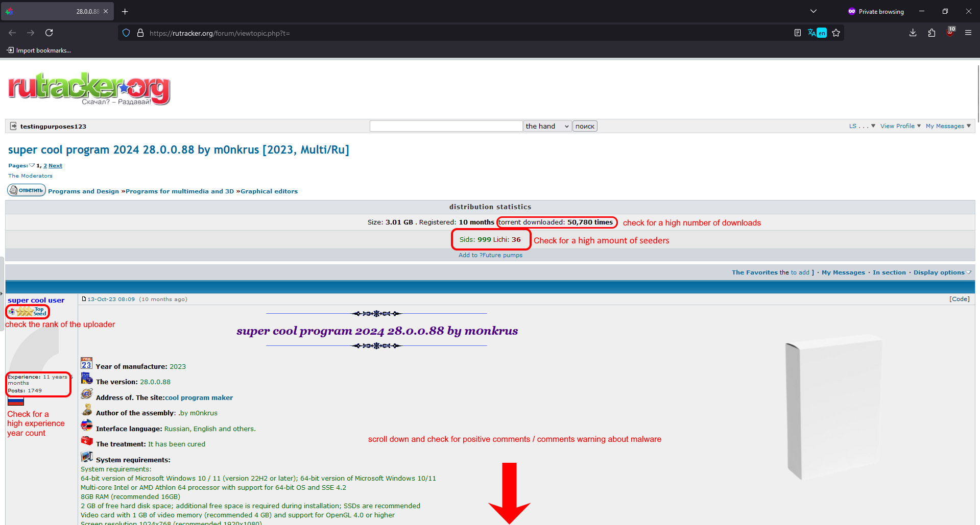The height and width of the screenshot is (525, 980).
Task: Expand Display options menu
Action: pyautogui.click(x=942, y=272)
